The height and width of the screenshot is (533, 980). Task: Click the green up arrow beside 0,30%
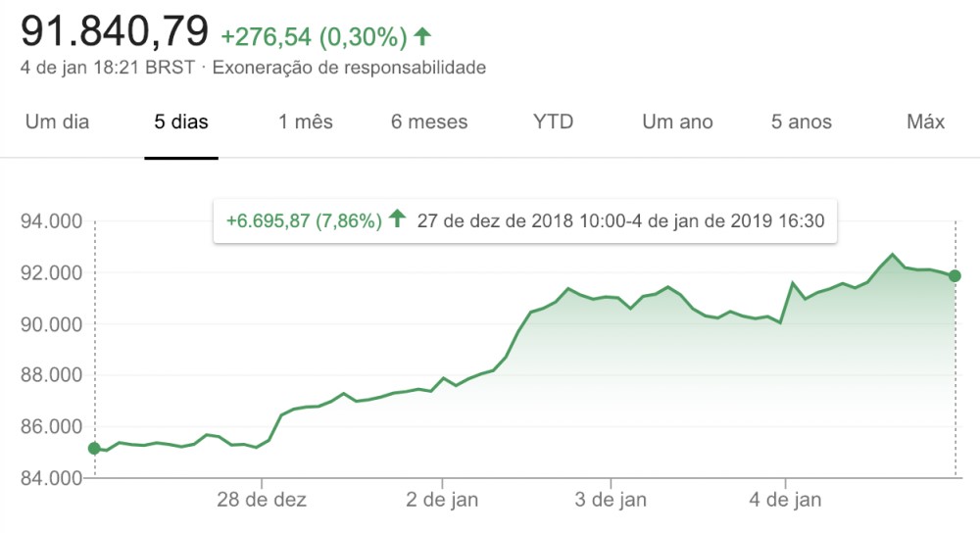coord(422,37)
